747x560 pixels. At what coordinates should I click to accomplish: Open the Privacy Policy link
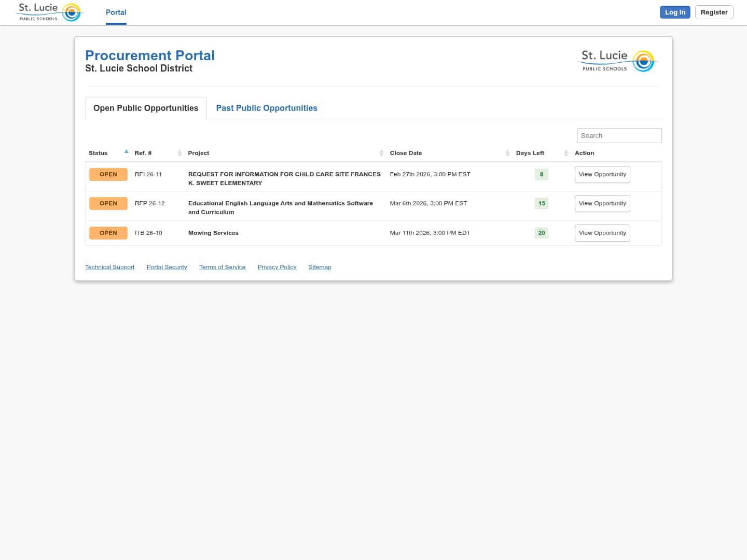276,268
